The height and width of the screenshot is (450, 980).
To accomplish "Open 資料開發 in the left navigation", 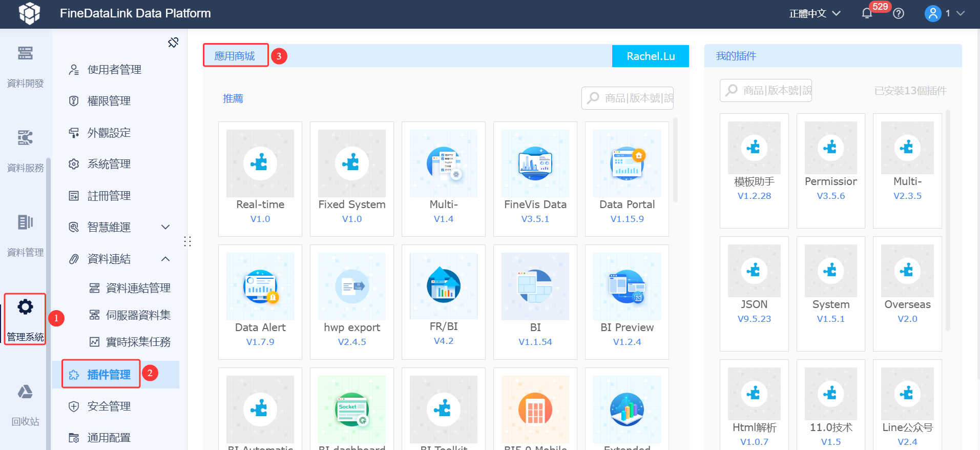I will click(x=25, y=67).
